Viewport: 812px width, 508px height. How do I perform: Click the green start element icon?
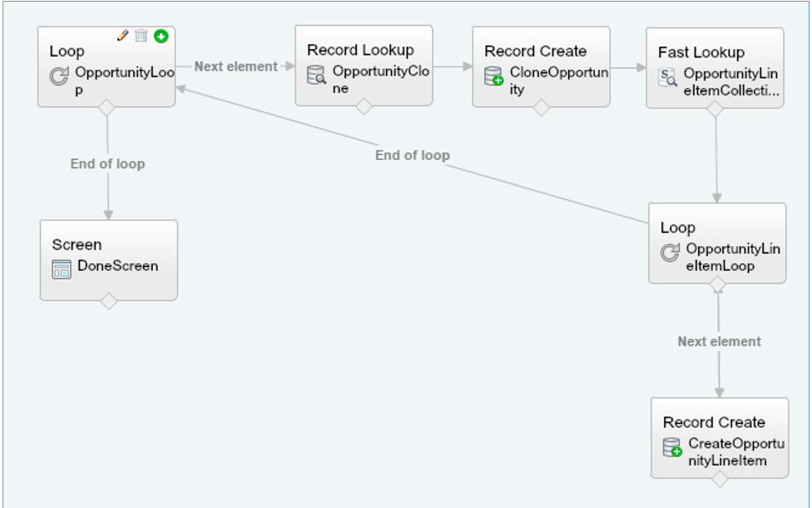[x=161, y=35]
